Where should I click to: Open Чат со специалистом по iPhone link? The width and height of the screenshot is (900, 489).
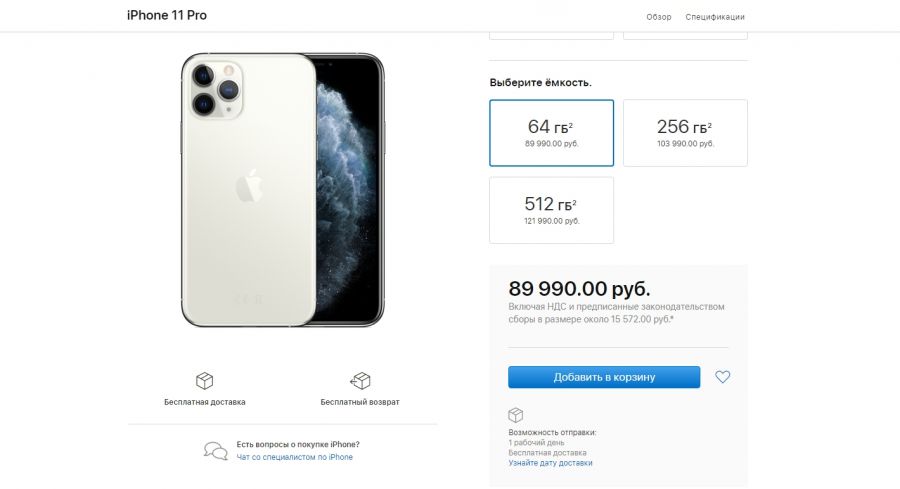[295, 457]
